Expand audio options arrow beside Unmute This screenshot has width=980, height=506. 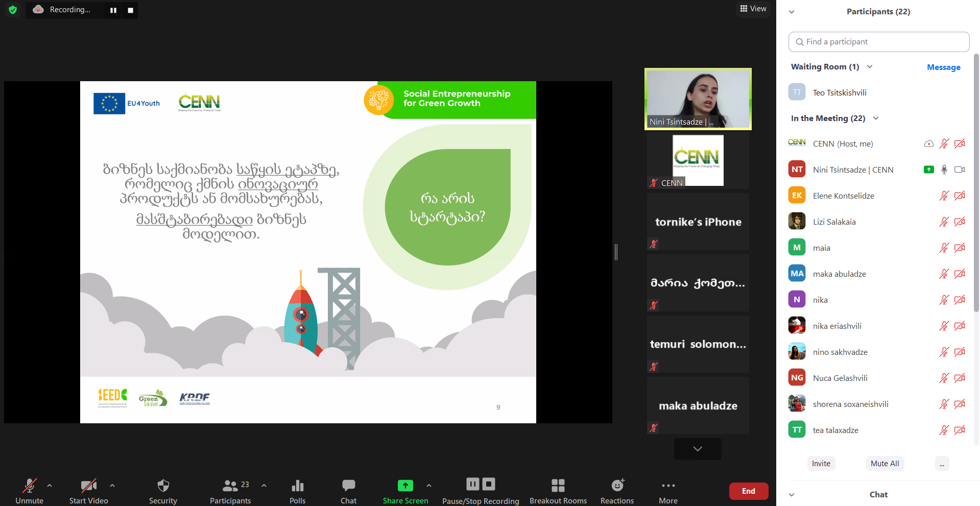(50, 486)
